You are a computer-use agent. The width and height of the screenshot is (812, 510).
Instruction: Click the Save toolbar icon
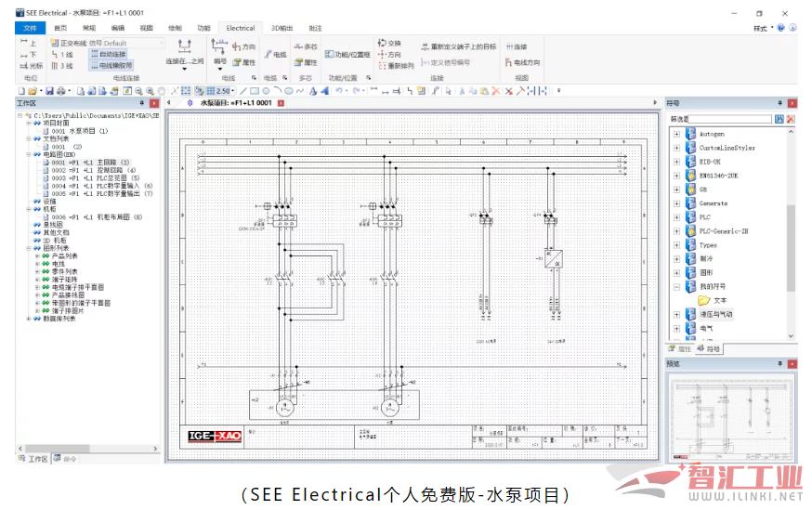(50, 91)
